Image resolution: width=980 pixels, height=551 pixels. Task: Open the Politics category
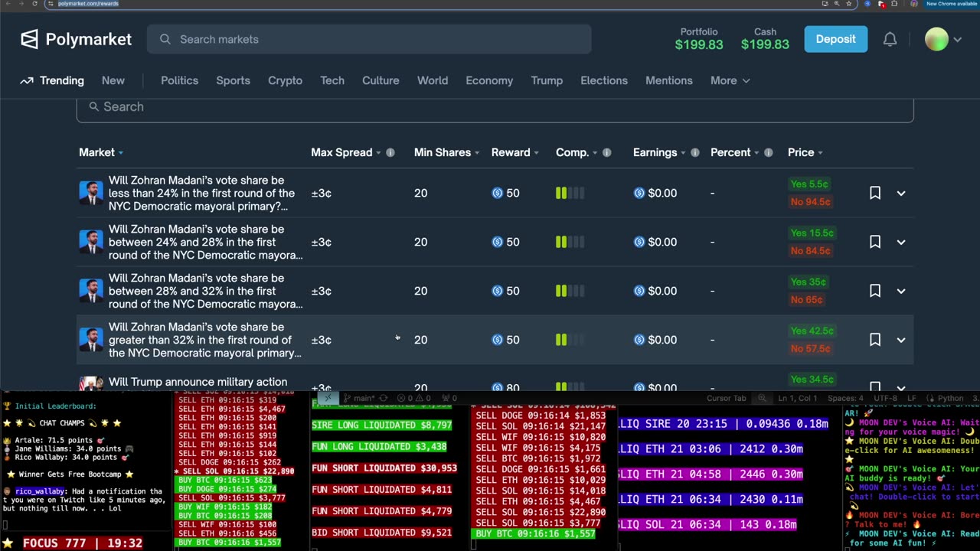(x=179, y=80)
